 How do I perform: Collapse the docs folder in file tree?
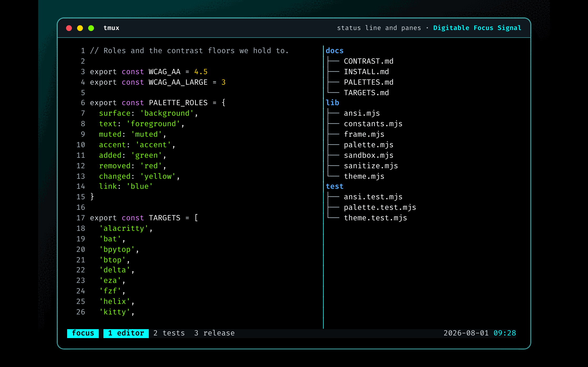[x=335, y=50]
